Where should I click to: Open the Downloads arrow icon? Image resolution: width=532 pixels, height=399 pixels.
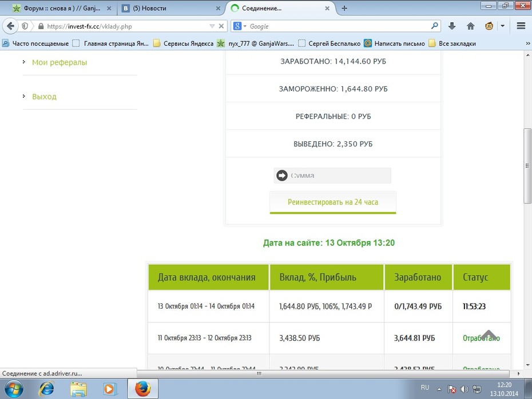pos(452,26)
